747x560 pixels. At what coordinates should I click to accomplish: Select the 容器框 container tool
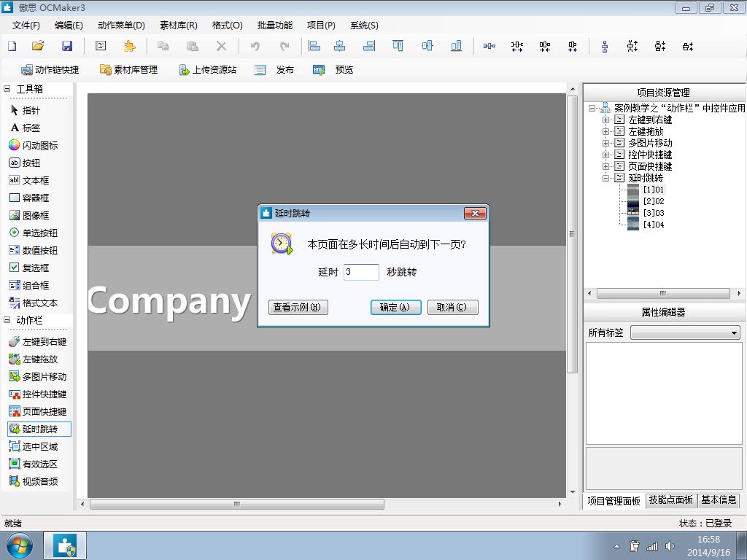[29, 198]
